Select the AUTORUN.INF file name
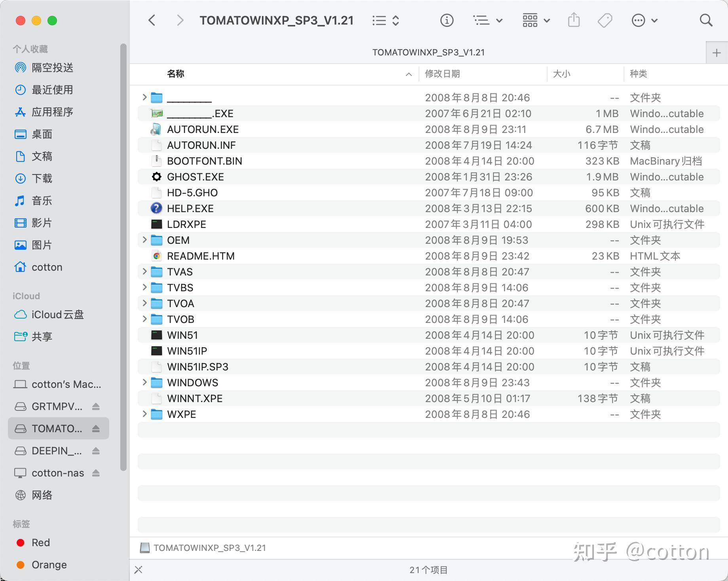Viewport: 728px width, 581px height. pos(201,145)
